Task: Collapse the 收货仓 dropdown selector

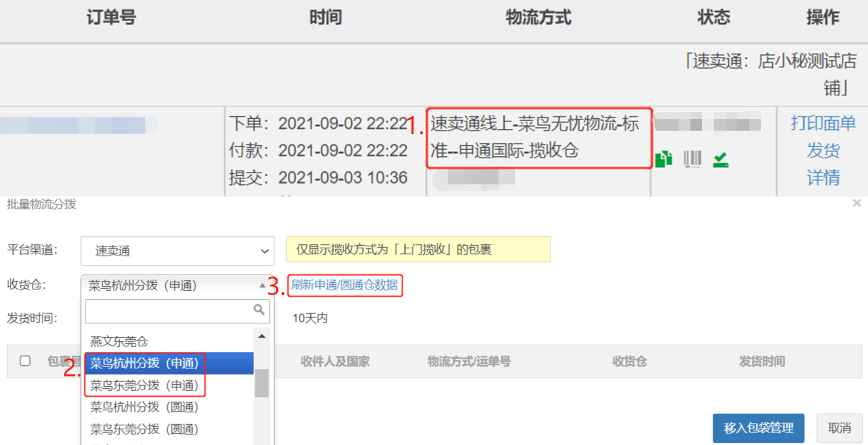Action: pos(177,286)
